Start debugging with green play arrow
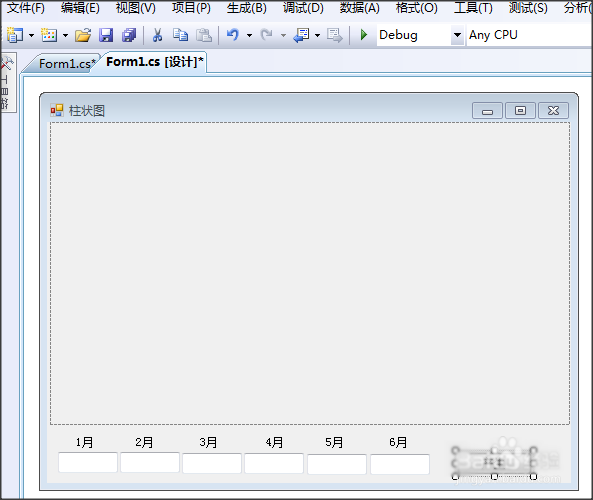Image resolution: width=593 pixels, height=500 pixels. point(364,35)
